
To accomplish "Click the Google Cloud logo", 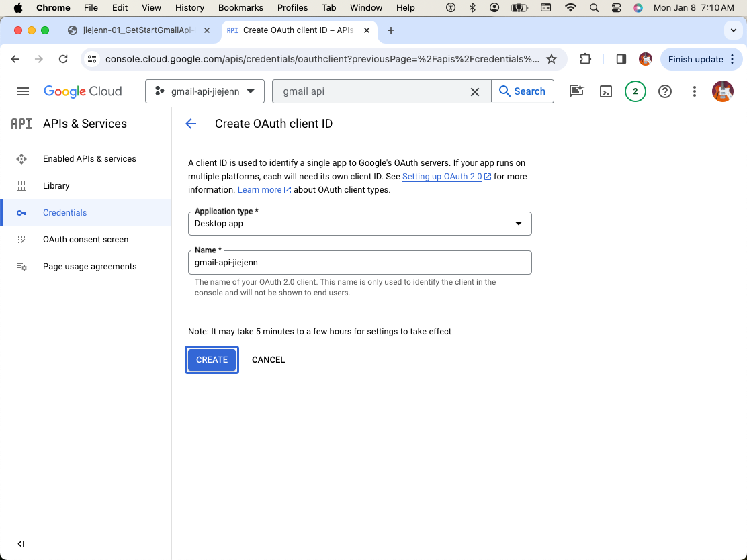I will click(83, 91).
